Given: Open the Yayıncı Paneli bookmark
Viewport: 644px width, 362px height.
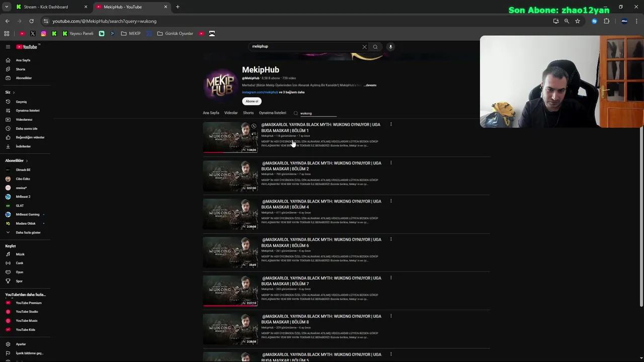Looking at the screenshot, I should tap(78, 34).
